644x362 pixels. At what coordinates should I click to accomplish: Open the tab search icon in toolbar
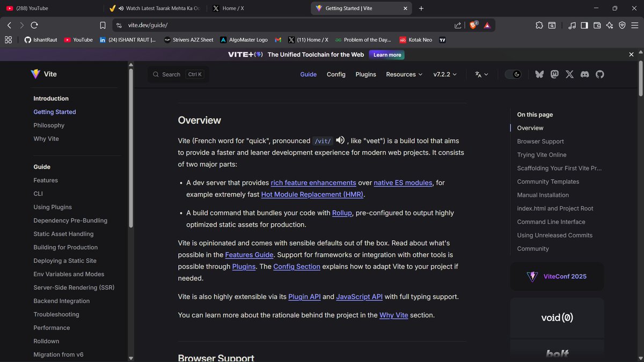(x=552, y=25)
